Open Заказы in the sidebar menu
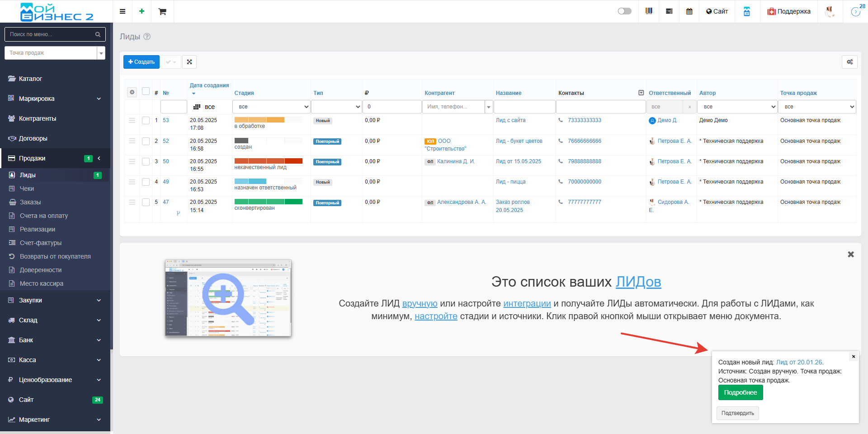 click(30, 202)
